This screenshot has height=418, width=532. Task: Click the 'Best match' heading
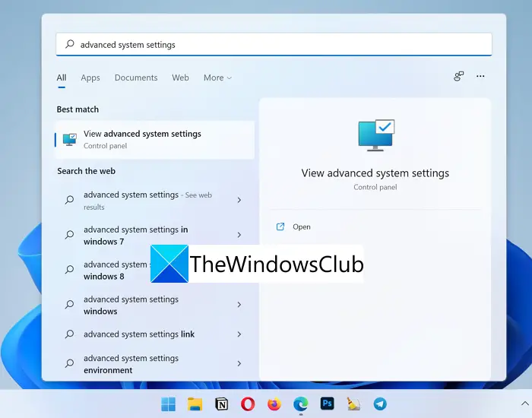pyautogui.click(x=78, y=109)
